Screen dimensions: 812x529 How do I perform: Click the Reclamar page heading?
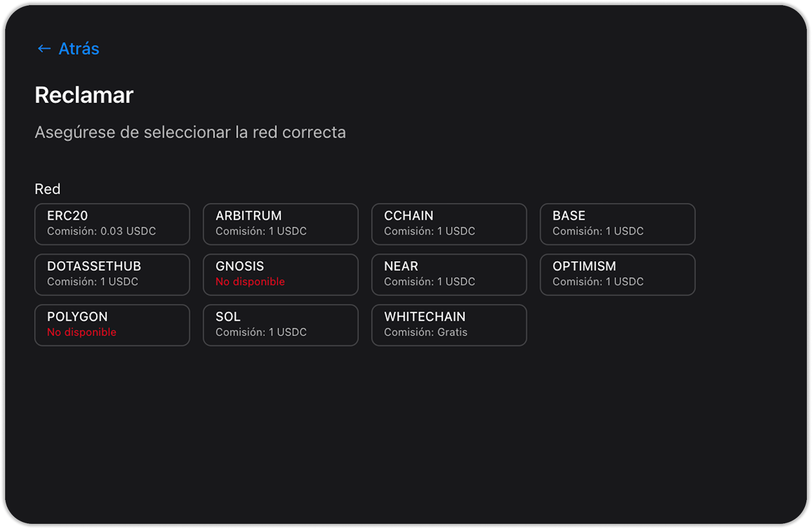[x=84, y=95]
